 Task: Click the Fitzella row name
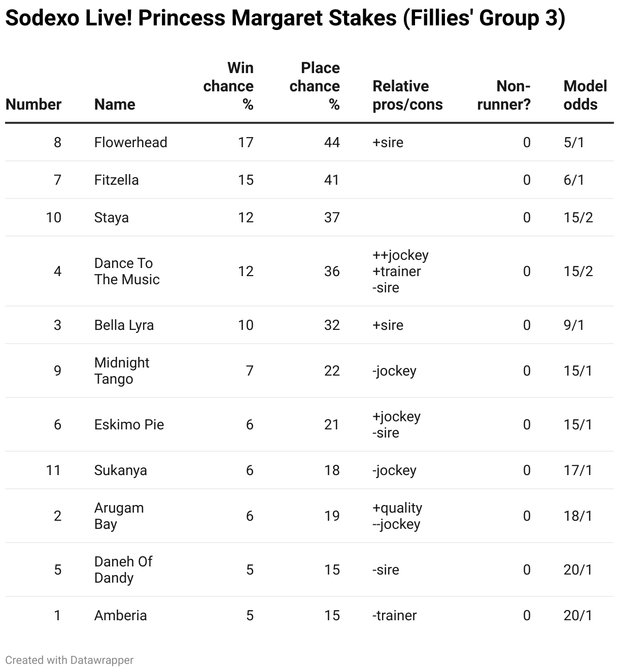click(116, 180)
